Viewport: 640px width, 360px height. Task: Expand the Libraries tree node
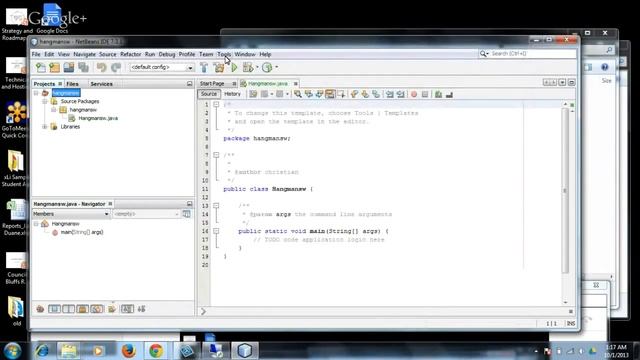pyautogui.click(x=45, y=127)
